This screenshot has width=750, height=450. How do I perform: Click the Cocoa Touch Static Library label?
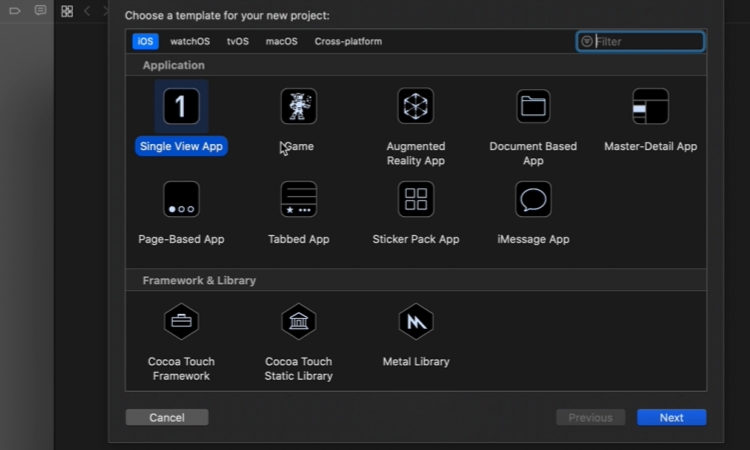coord(298,369)
